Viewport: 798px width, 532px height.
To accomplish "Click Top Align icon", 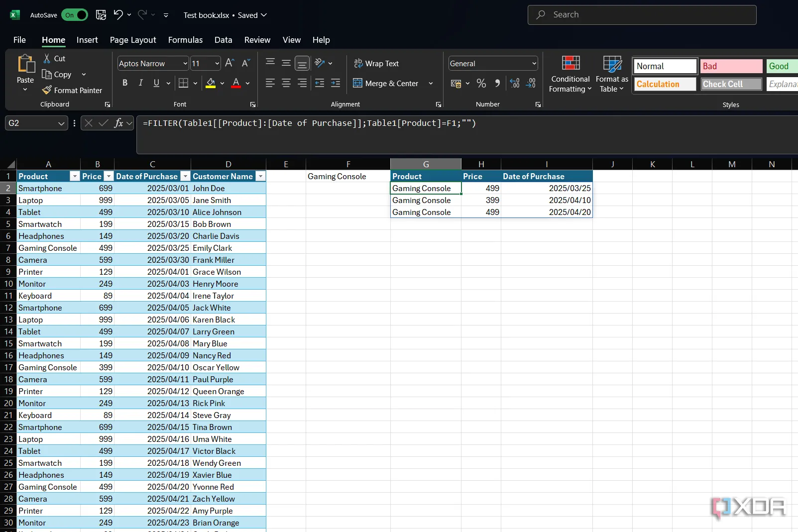I will coord(270,63).
